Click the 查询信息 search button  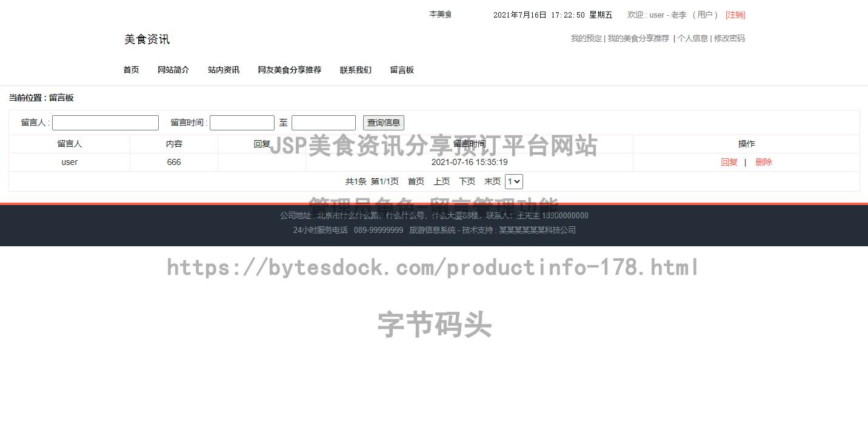click(x=383, y=122)
